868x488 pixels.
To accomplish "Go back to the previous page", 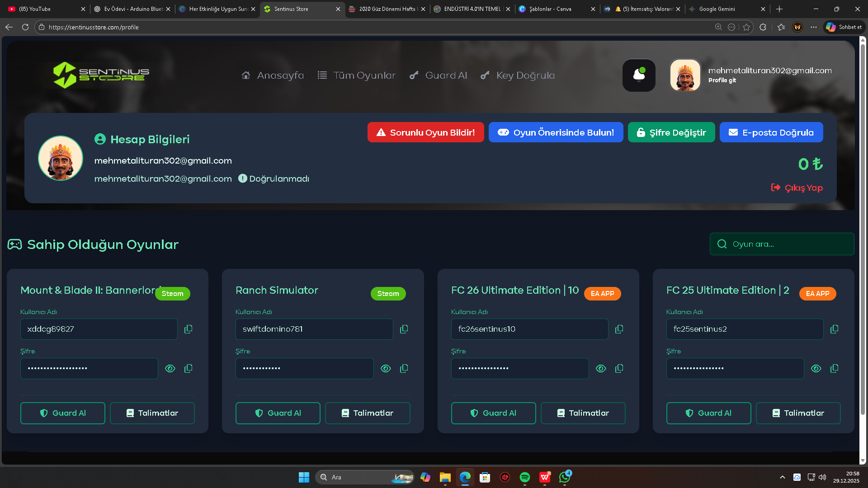I will click(x=9, y=27).
